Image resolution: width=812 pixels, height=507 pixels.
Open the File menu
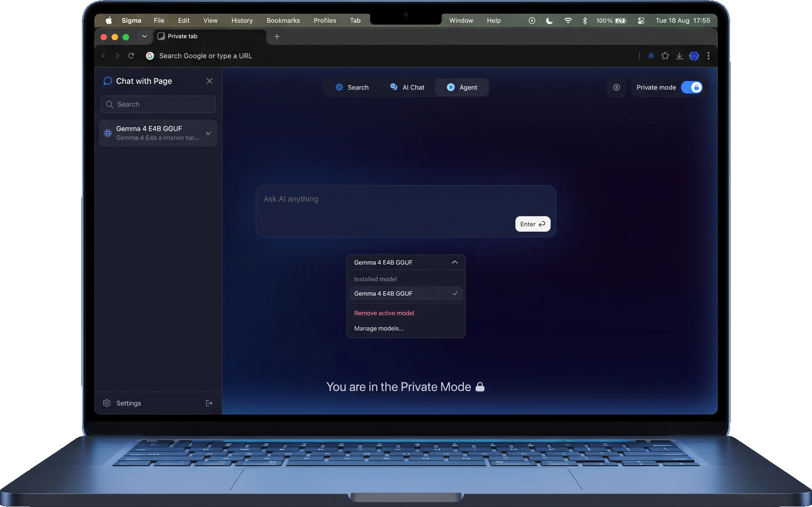pyautogui.click(x=159, y=20)
